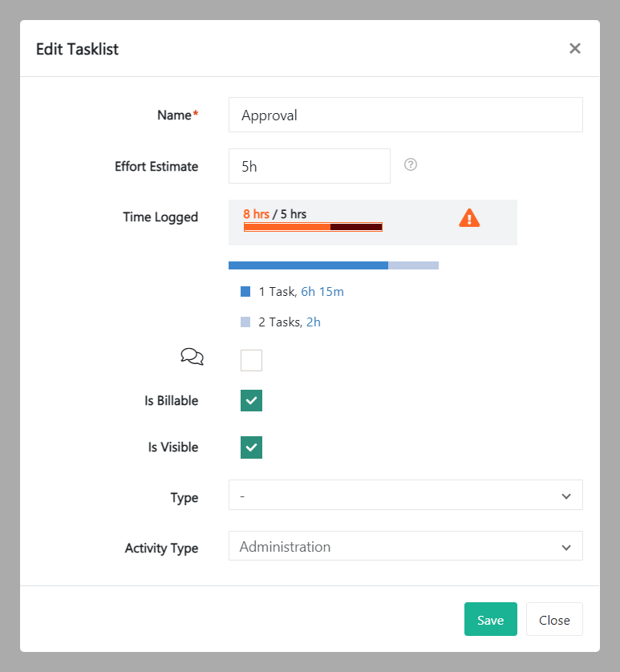
Task: Open the 2h time link
Action: pyautogui.click(x=314, y=322)
